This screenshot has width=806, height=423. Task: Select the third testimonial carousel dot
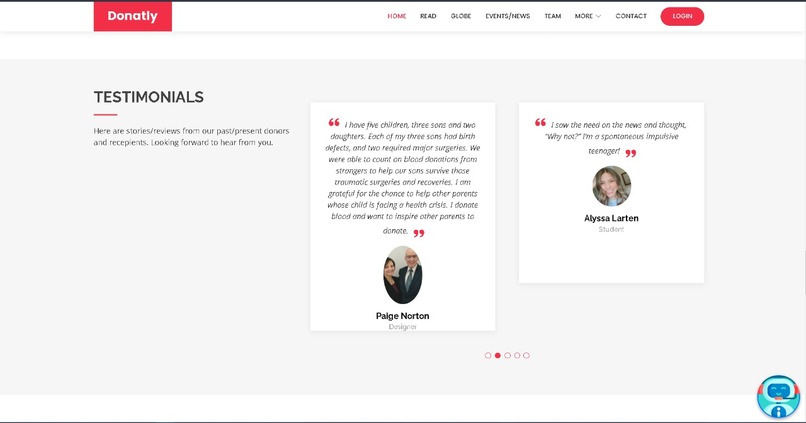click(x=507, y=355)
